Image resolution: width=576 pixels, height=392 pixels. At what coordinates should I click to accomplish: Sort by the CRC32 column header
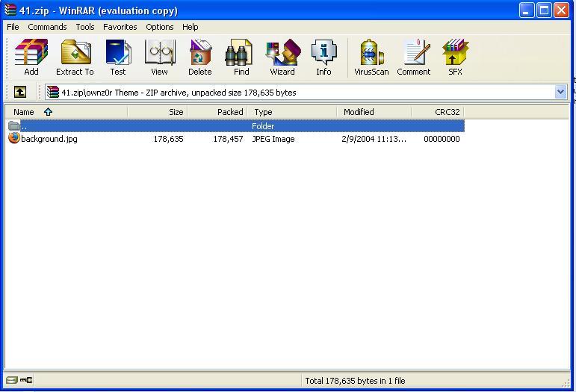438,112
